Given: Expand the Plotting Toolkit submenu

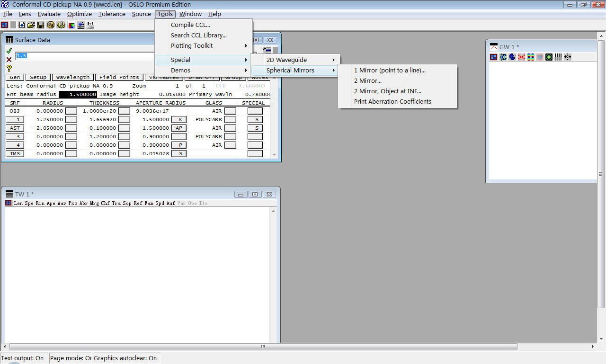Looking at the screenshot, I should pos(204,45).
